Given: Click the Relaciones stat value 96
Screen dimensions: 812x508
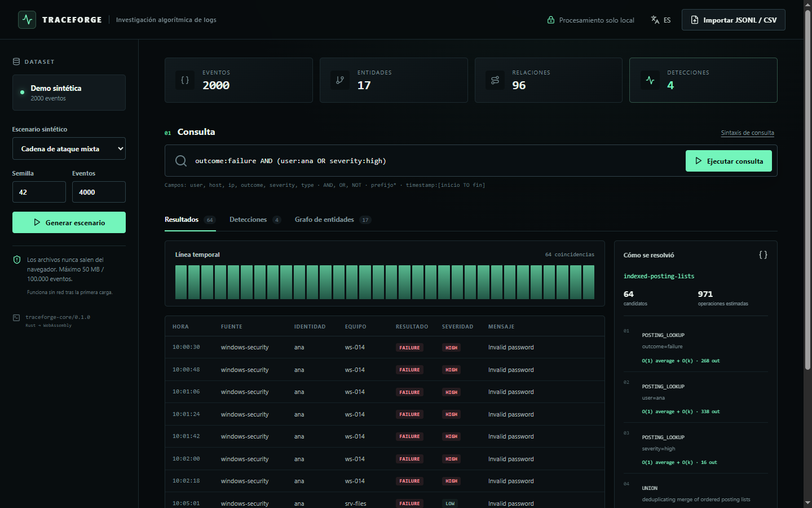Looking at the screenshot, I should coord(519,85).
